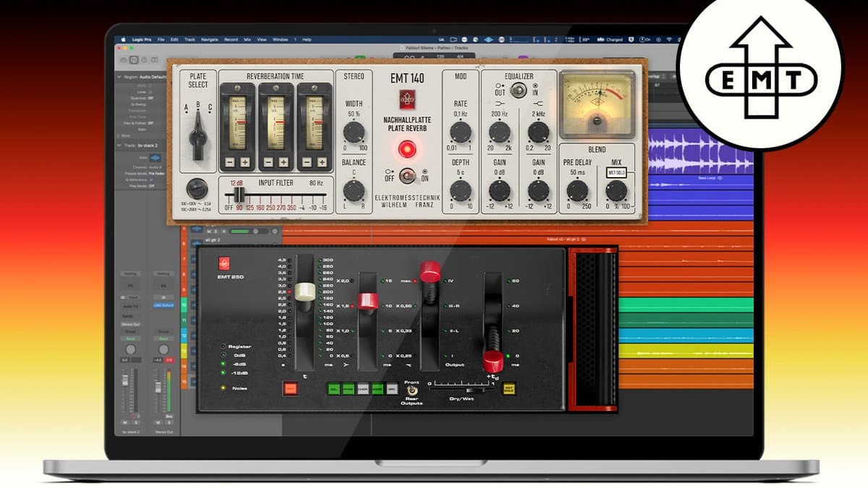868x488 pixels.
Task: Open the Mix menu
Action: point(247,38)
